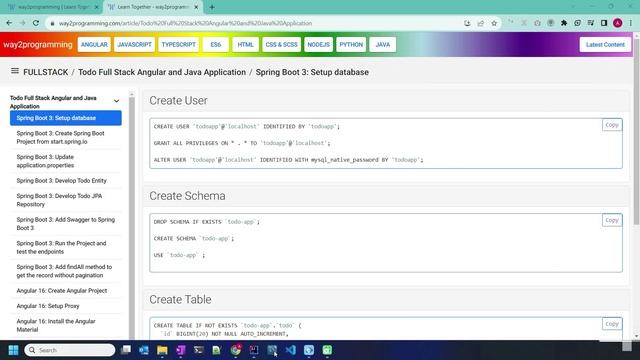Click Todo Full Stack Angular breadcrumb link
640x360 pixels.
(x=162, y=72)
